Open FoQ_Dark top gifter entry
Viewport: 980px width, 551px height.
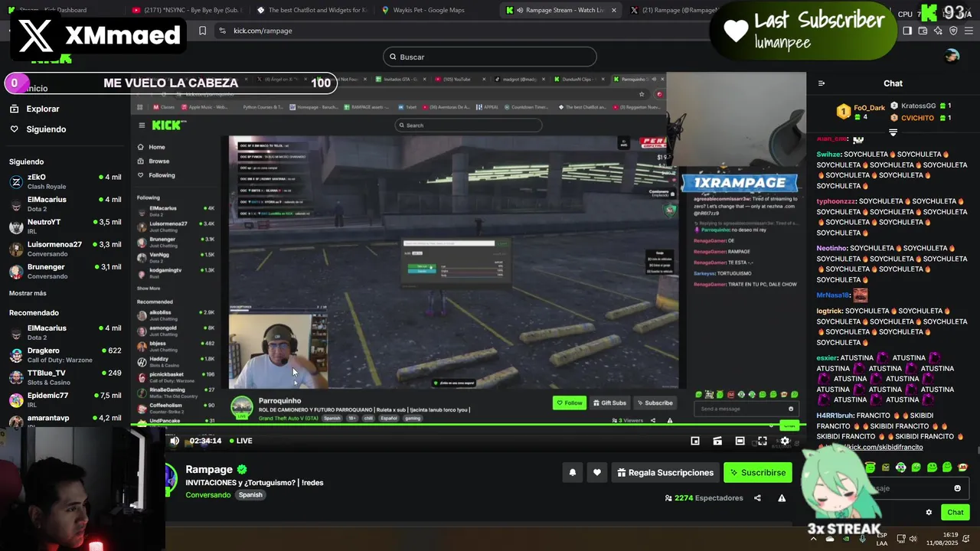point(861,112)
